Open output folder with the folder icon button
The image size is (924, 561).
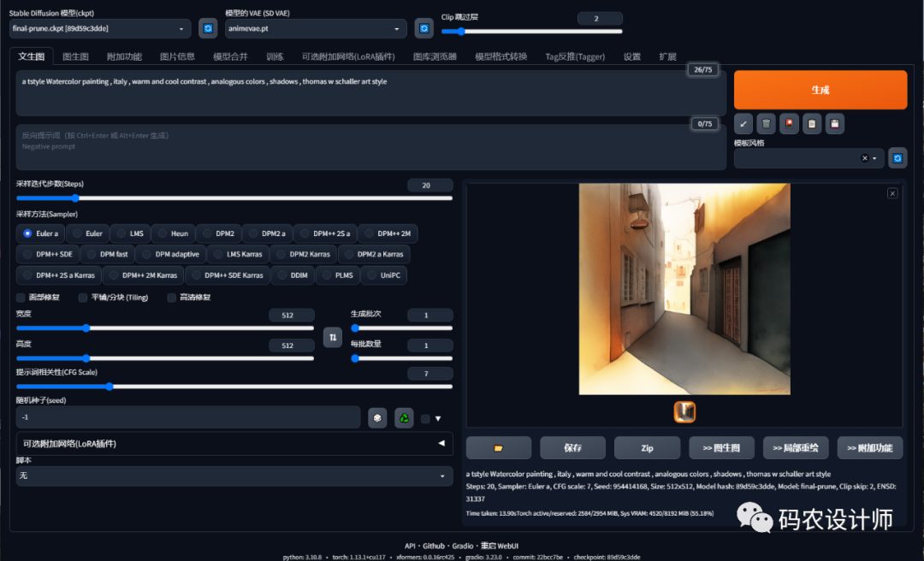pos(498,447)
